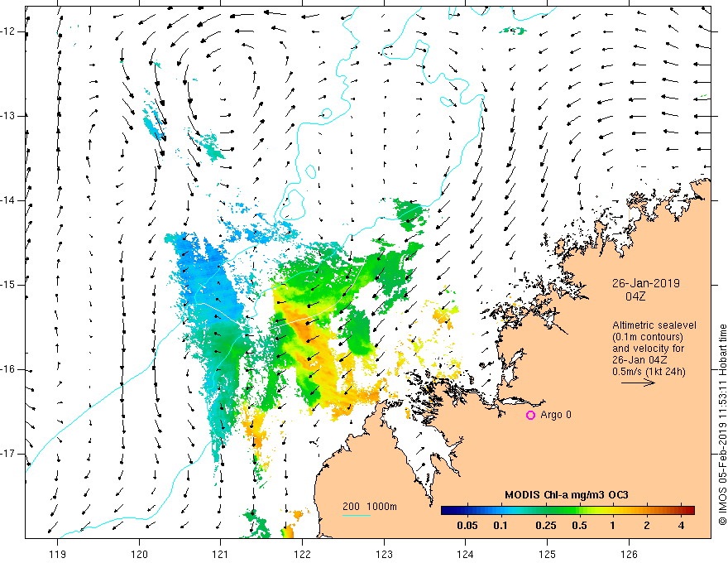Viewport: 728px width, 563px height.
Task: Click the cyan bathymetry legend line sample
Action: [x=356, y=515]
